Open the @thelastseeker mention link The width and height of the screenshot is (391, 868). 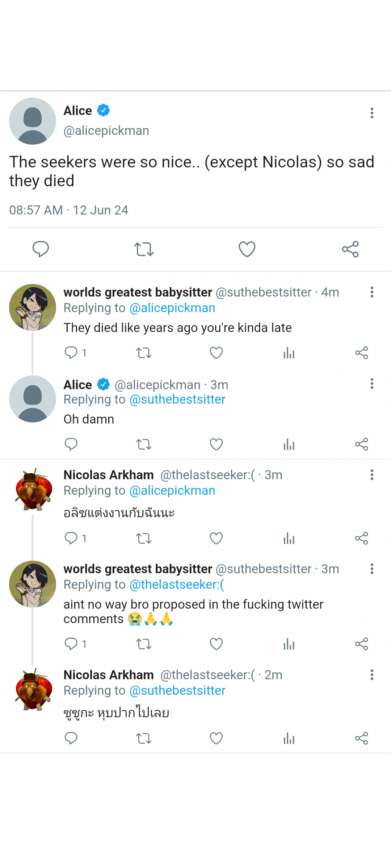[x=176, y=584]
